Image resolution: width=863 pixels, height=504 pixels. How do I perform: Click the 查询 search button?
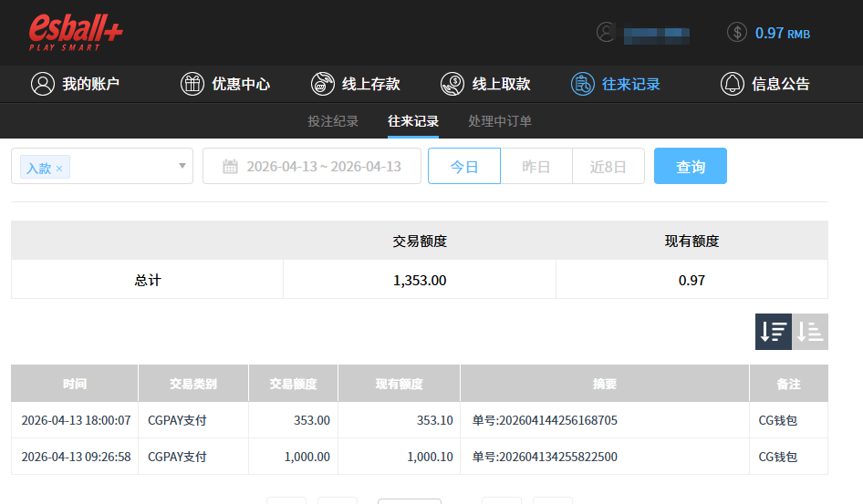click(x=691, y=167)
